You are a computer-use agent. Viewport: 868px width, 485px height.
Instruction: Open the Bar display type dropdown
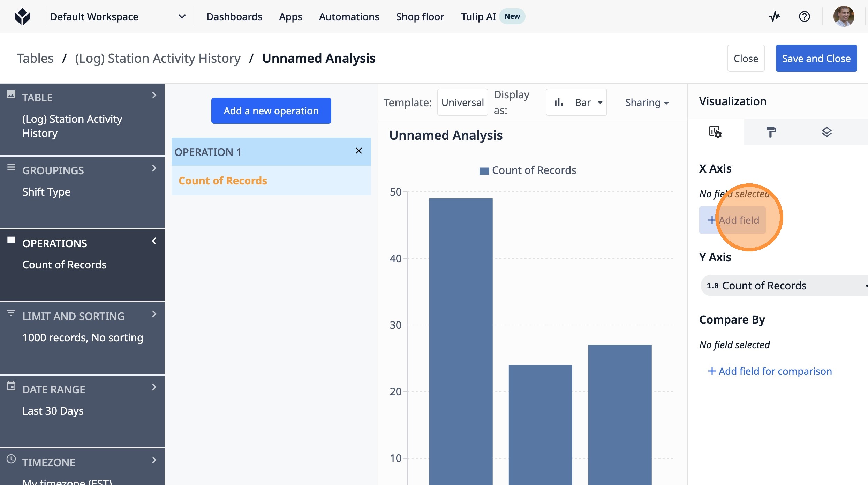(x=576, y=103)
